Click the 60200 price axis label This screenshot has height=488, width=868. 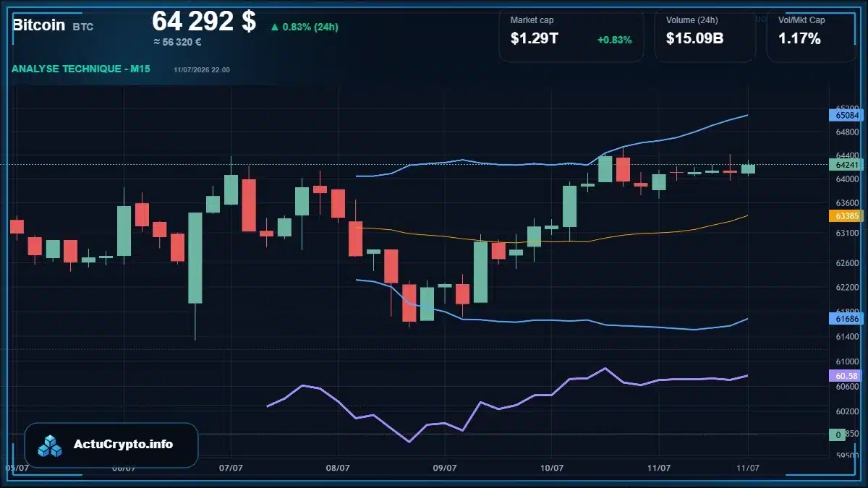(x=846, y=411)
